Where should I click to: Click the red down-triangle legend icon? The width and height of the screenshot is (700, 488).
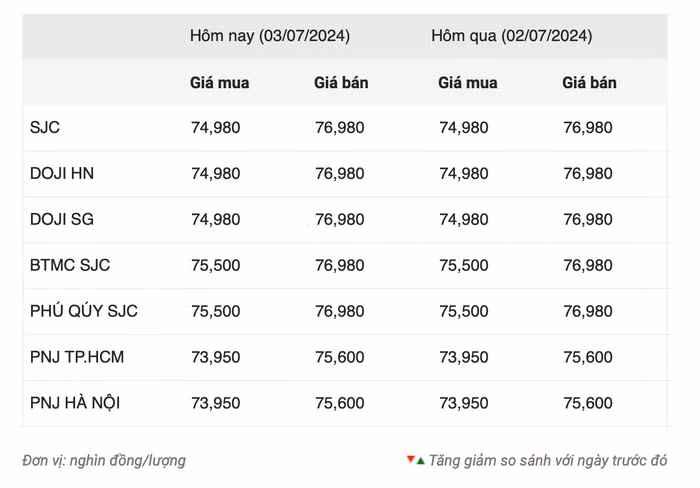(x=410, y=459)
